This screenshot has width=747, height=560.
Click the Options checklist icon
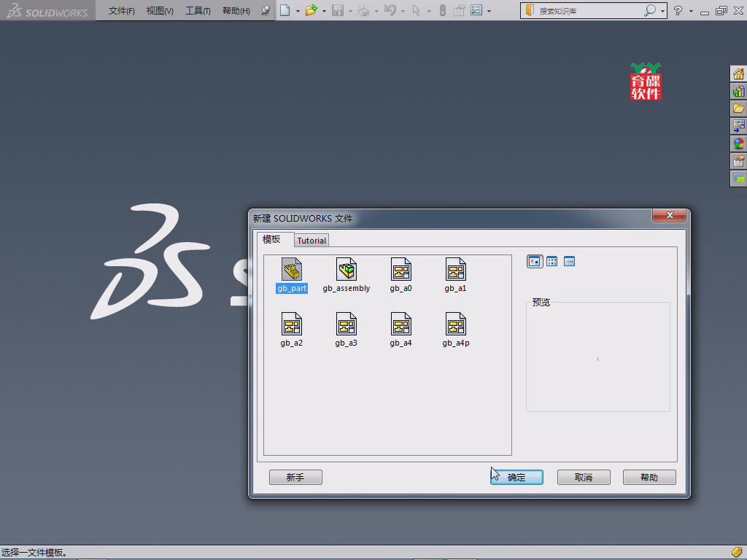[476, 10]
